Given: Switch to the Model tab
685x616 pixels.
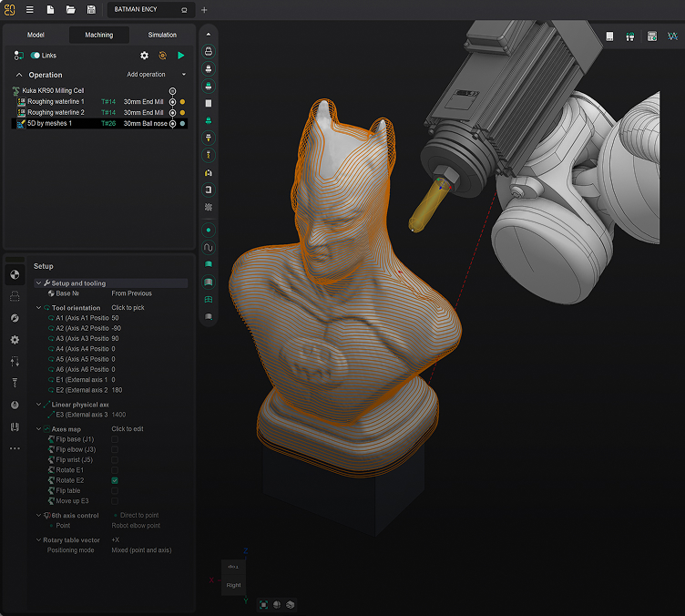Looking at the screenshot, I should (x=36, y=35).
